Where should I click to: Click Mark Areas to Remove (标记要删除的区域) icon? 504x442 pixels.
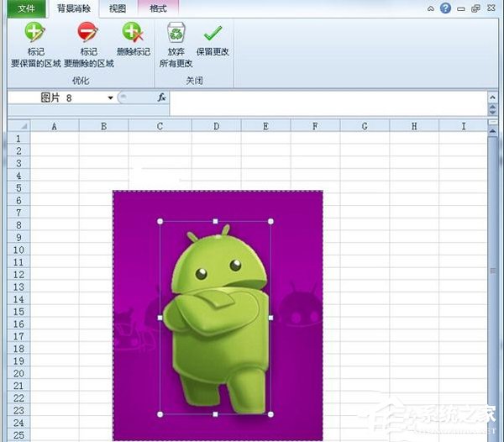pyautogui.click(x=87, y=32)
